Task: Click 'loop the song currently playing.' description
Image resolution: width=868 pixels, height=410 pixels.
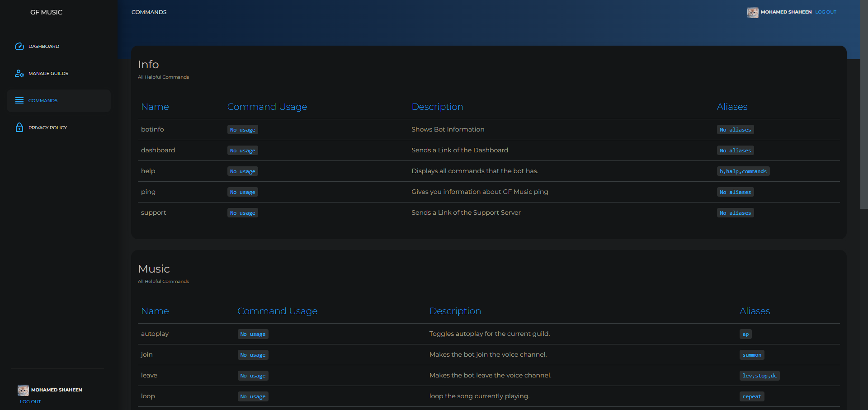Action: pyautogui.click(x=479, y=396)
